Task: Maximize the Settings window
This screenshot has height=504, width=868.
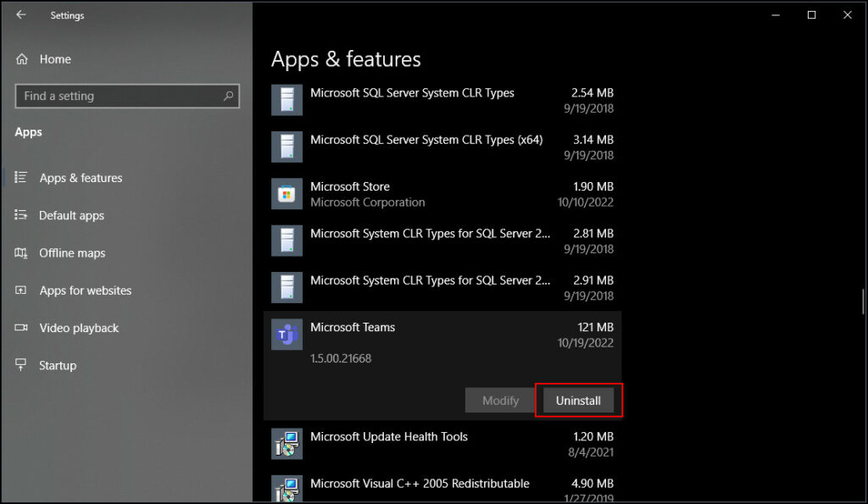Action: [811, 15]
